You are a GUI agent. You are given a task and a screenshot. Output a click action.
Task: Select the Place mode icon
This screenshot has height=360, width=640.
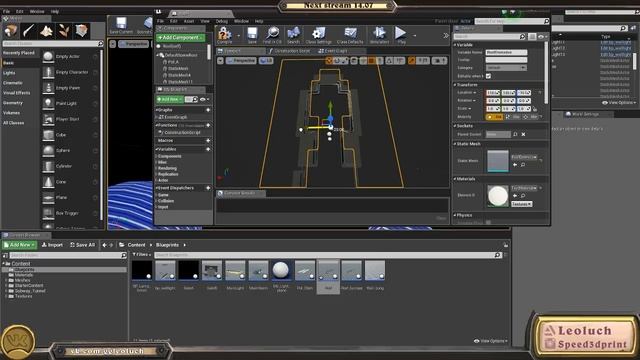pyautogui.click(x=10, y=31)
